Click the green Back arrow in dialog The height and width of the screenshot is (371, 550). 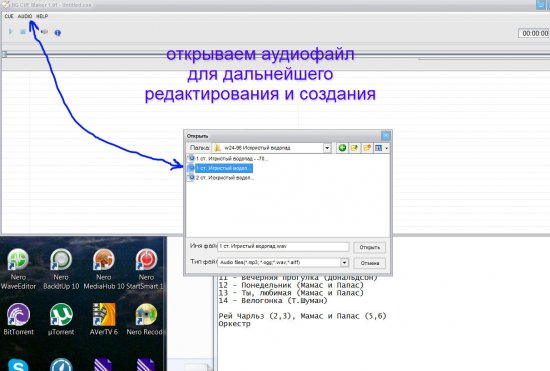(x=342, y=148)
